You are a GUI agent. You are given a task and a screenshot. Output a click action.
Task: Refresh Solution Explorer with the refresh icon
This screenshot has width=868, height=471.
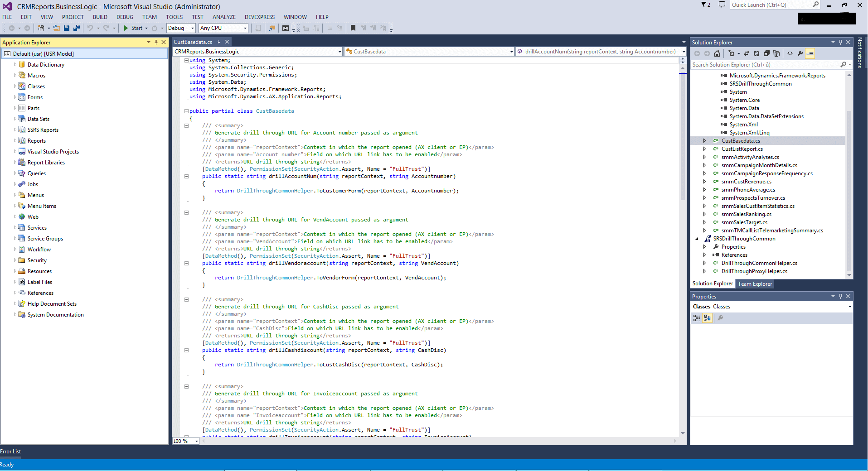pyautogui.click(x=756, y=53)
